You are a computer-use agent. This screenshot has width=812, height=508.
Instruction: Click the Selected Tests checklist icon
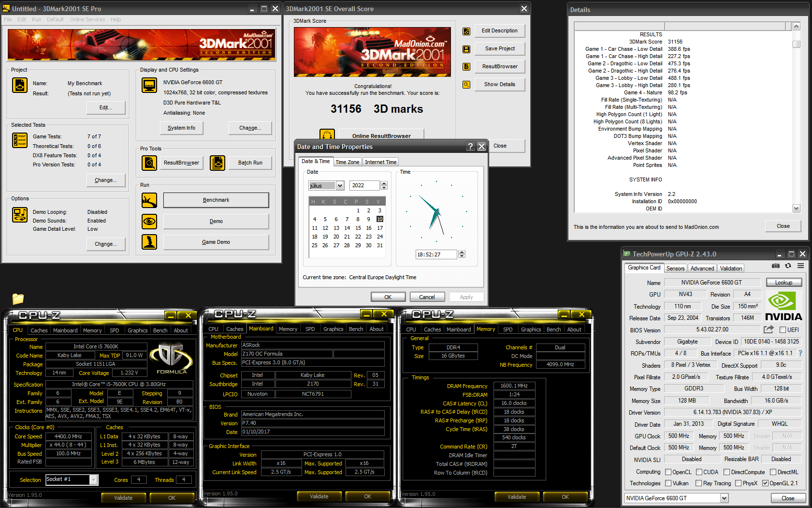click(20, 140)
